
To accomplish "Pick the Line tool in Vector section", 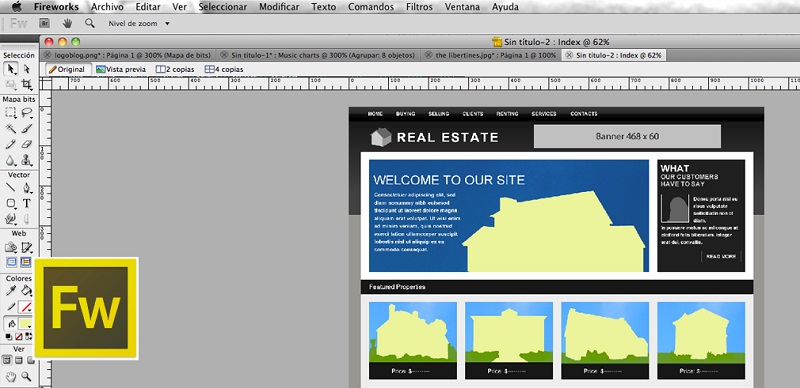I will click(x=11, y=188).
